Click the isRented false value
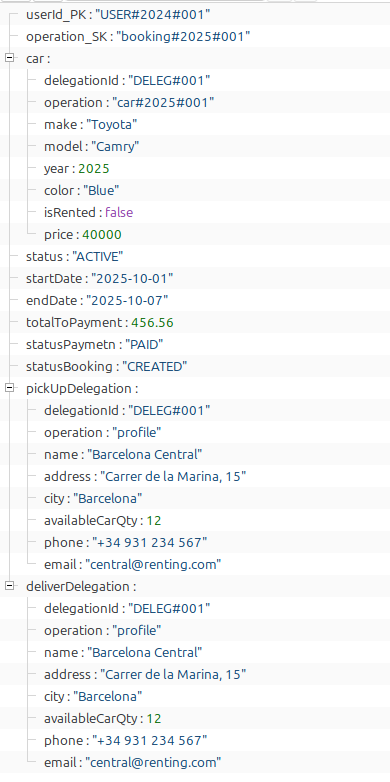 (x=119, y=212)
